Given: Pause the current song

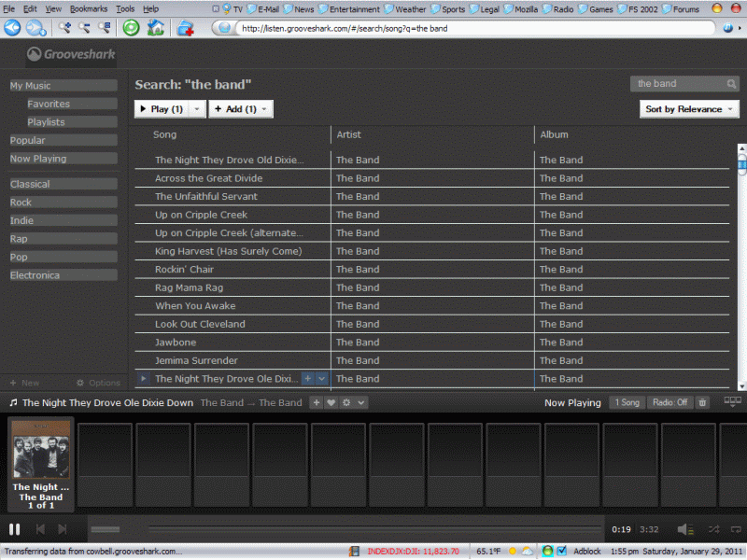Looking at the screenshot, I should (x=14, y=529).
